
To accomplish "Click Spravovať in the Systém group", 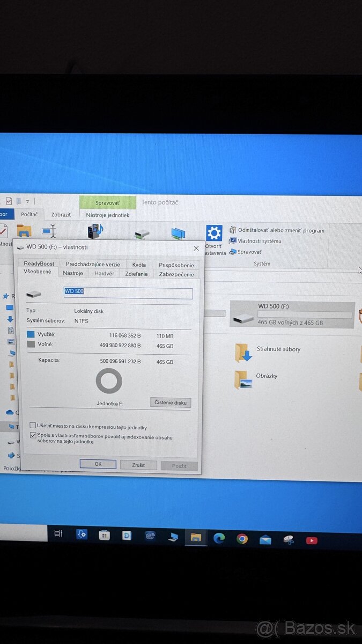I will click(x=246, y=252).
